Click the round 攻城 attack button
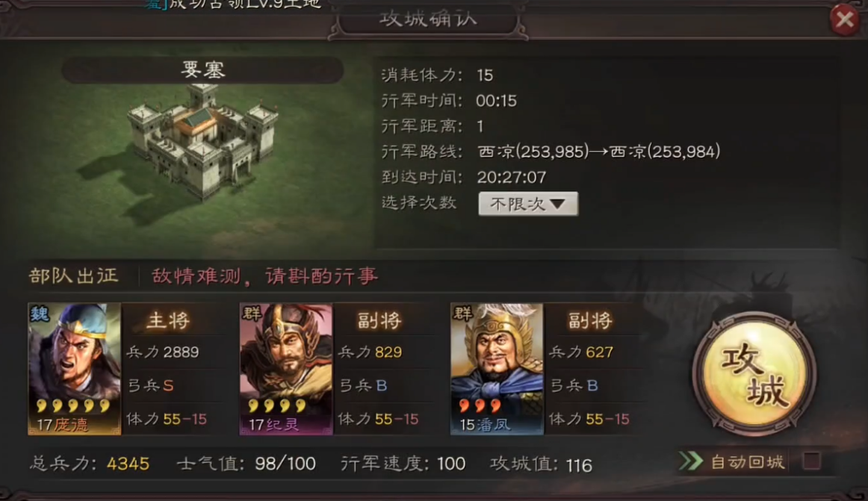This screenshot has height=501, width=868. tap(754, 374)
